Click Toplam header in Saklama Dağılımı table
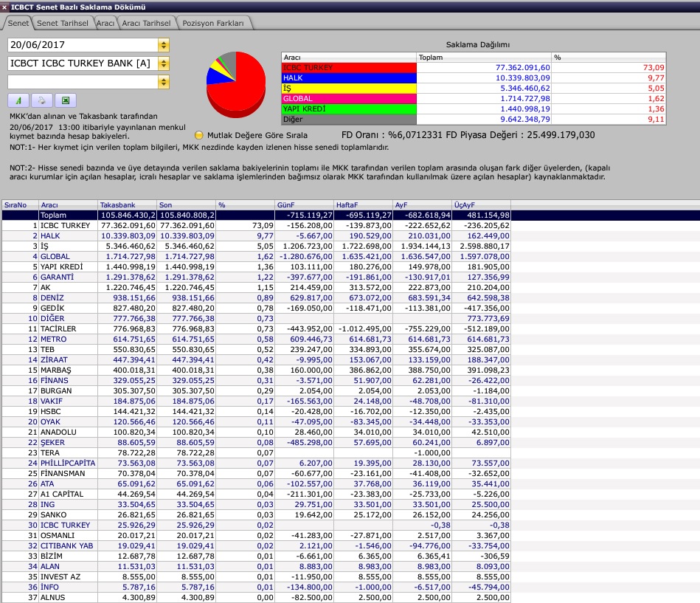 (x=484, y=57)
